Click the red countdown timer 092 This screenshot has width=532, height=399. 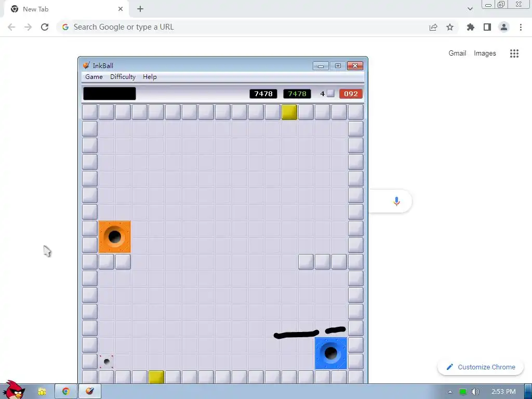coord(351,94)
